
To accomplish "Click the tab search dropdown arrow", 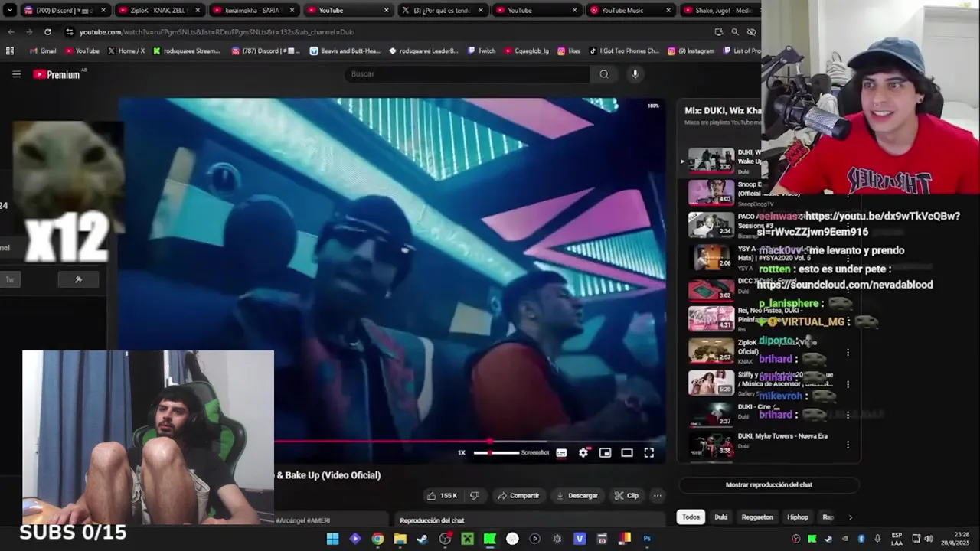I will [x=10, y=11].
